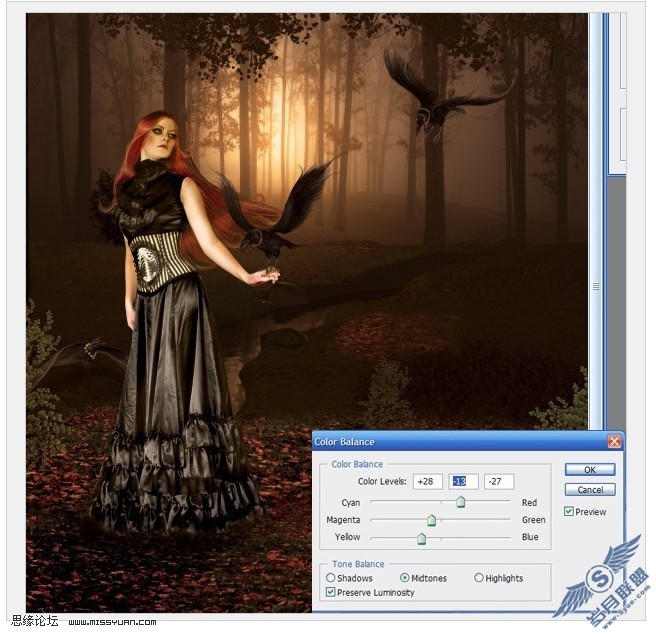Select the Shadows tone option
Screen dimensions: 656x636
pyautogui.click(x=331, y=578)
